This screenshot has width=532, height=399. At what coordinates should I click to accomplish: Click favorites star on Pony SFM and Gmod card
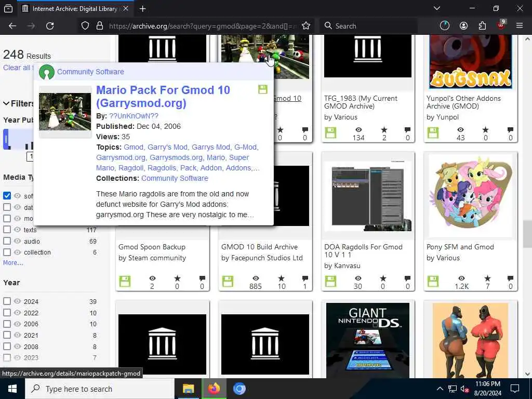487,278
